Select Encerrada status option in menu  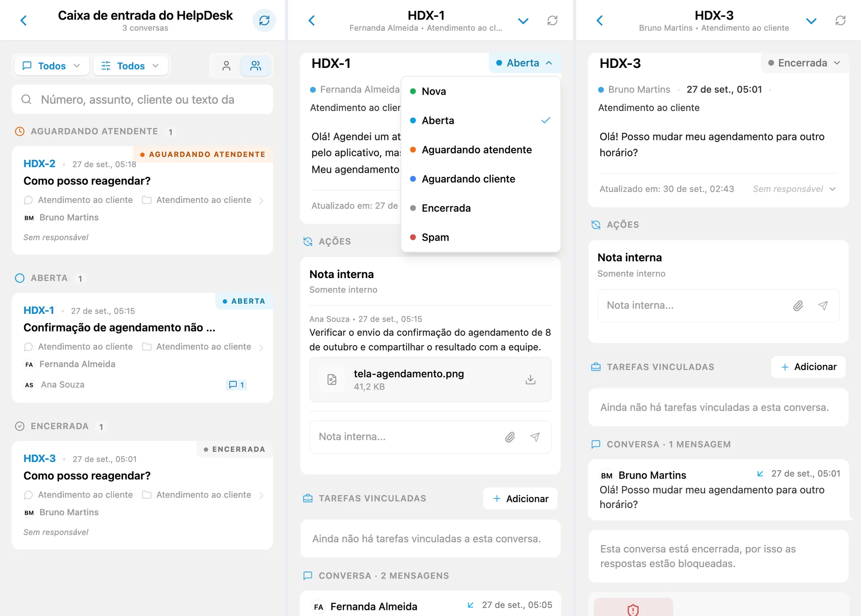click(x=481, y=208)
